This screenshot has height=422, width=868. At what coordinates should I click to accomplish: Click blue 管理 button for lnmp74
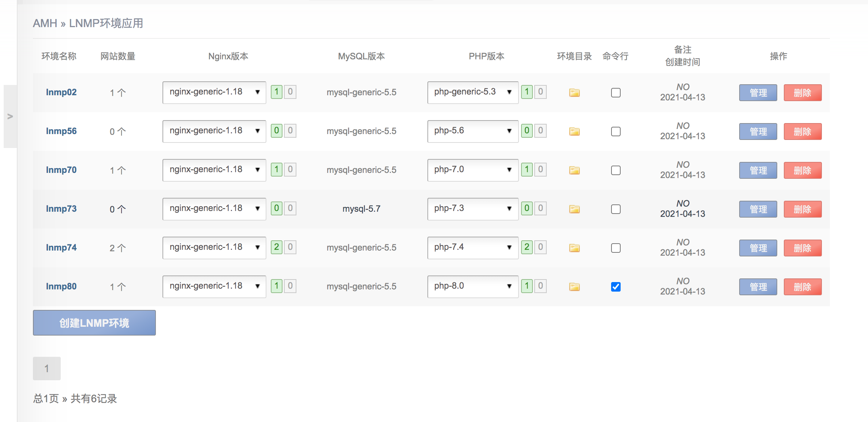[x=758, y=248]
